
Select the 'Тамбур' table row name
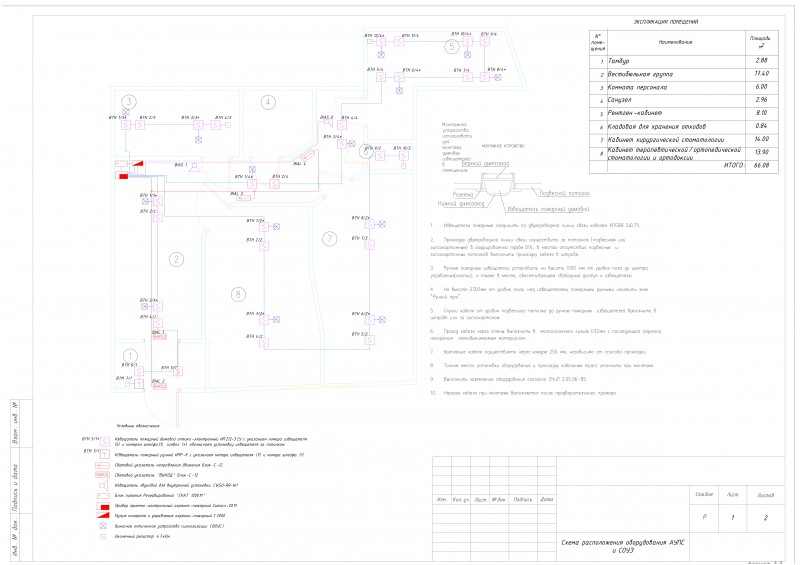(619, 61)
